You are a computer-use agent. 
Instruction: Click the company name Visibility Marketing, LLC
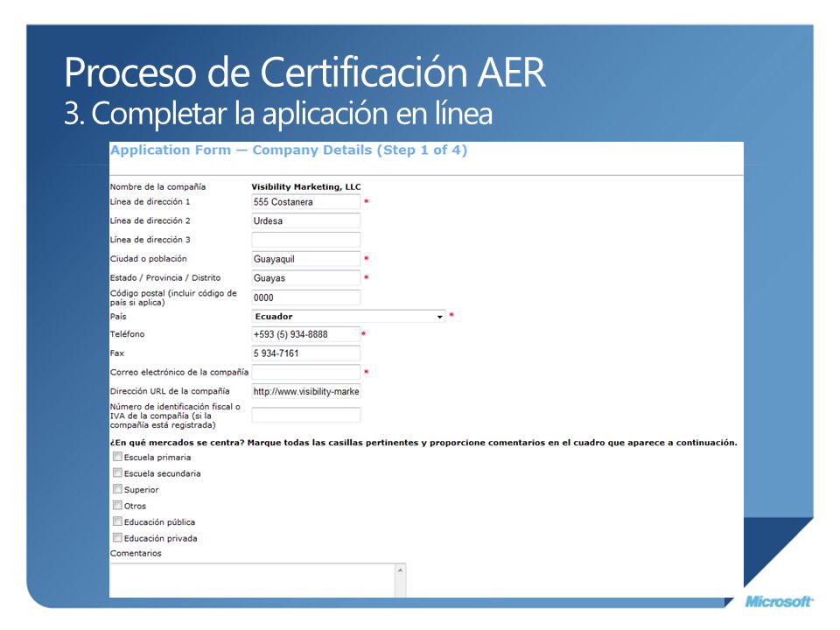[306, 187]
